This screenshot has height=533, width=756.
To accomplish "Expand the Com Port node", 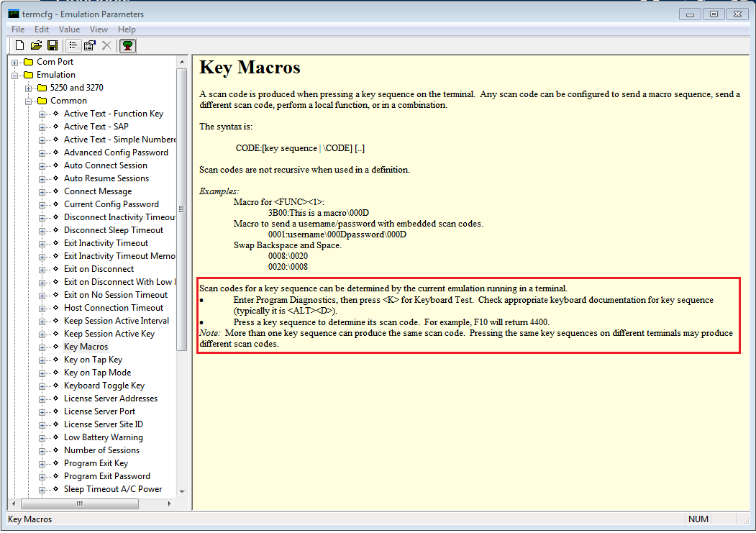I will pyautogui.click(x=16, y=61).
